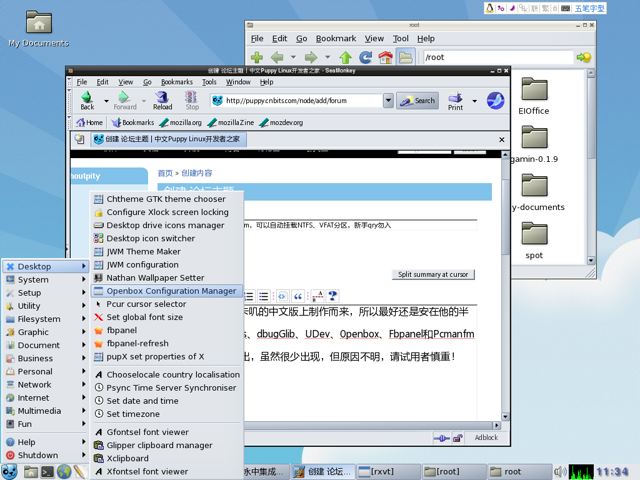This screenshot has width=640, height=480.
Task: Click the Adblock status bar button
Action: click(486, 438)
